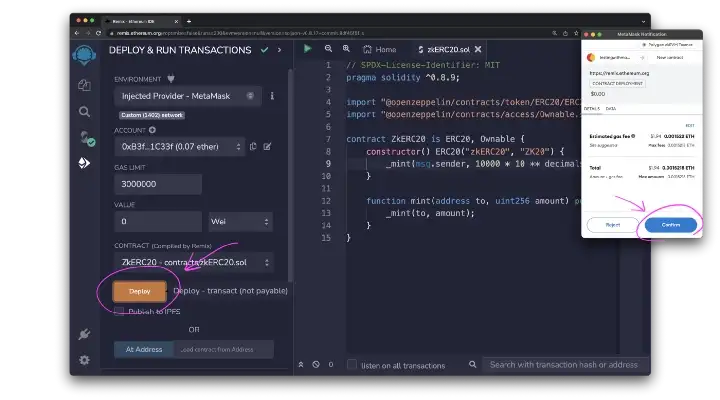
Task: Open the Plugin manager plug icon
Action: pos(85,334)
